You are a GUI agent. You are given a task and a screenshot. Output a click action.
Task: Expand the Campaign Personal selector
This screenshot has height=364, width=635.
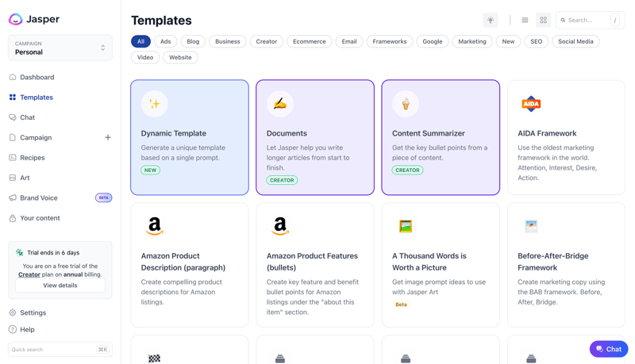coord(60,48)
